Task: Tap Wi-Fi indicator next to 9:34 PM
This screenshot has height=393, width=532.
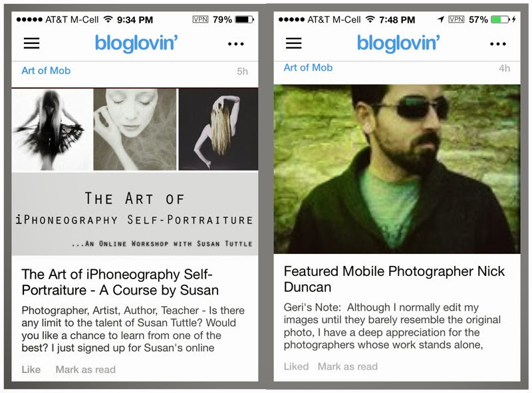Action: point(108,19)
